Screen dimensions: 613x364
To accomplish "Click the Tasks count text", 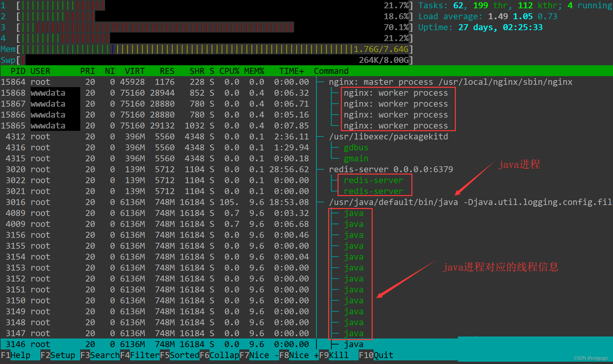I will coord(516,5).
